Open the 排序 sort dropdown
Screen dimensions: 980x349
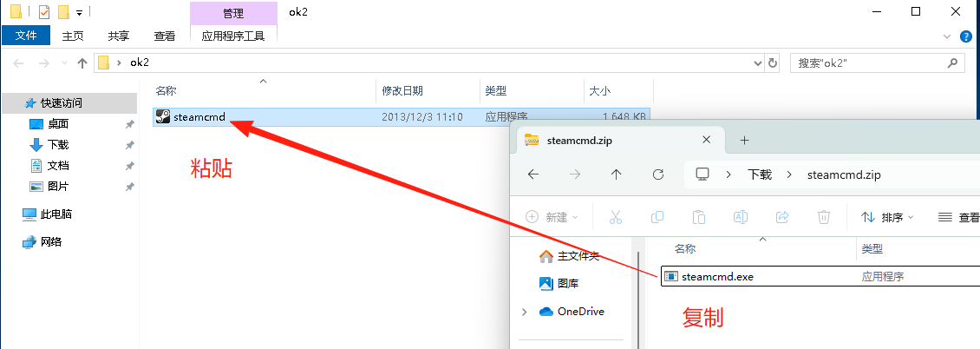point(887,217)
